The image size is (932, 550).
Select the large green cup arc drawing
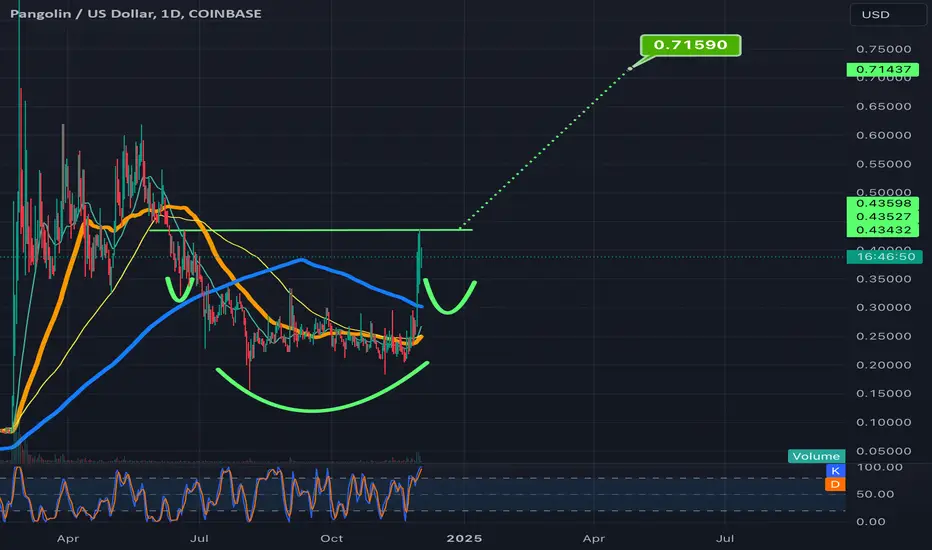click(x=322, y=388)
